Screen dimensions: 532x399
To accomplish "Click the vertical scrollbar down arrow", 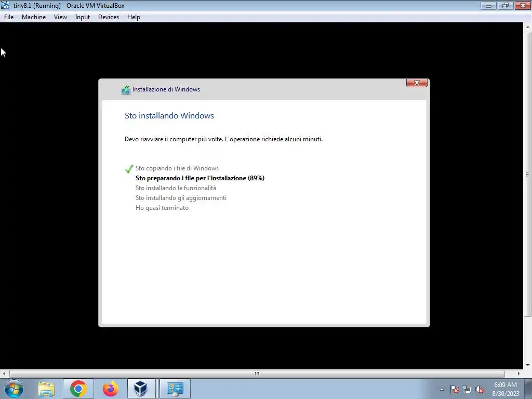I will click(x=528, y=365).
